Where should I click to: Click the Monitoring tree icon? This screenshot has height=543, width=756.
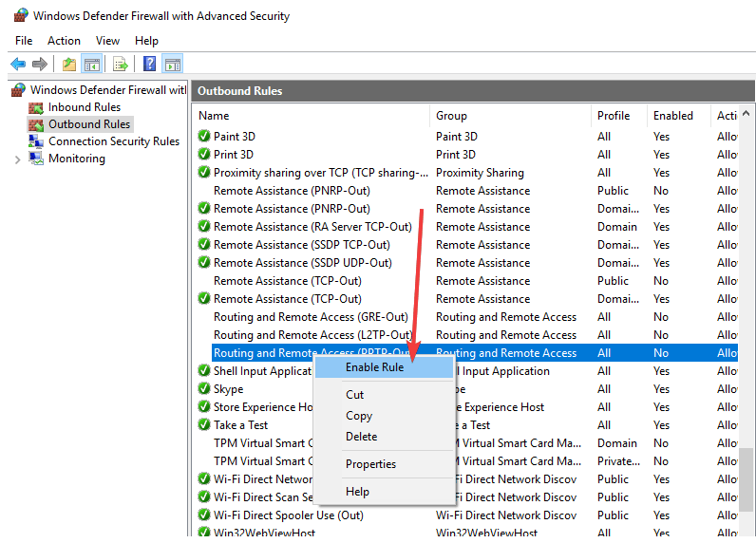36,158
